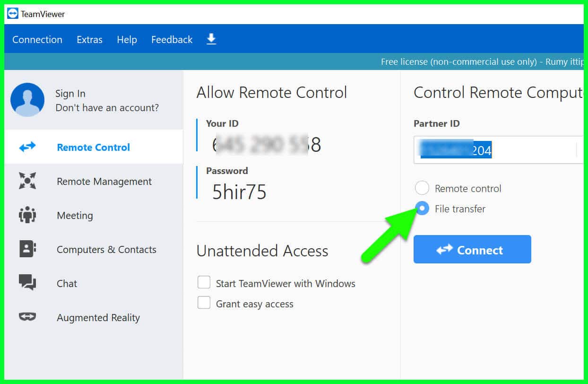The image size is (588, 384).
Task: Click the download arrow icon in menu bar
Action: pyautogui.click(x=211, y=39)
